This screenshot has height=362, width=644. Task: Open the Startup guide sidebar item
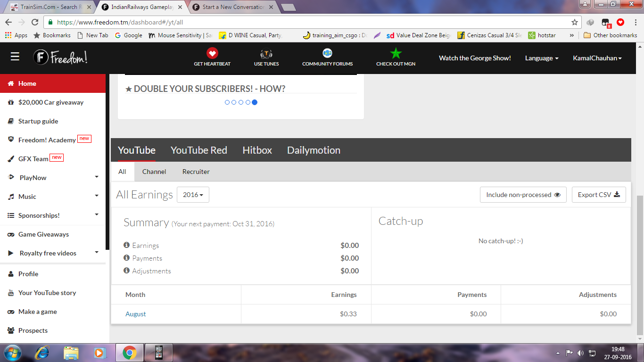pyautogui.click(x=53, y=121)
